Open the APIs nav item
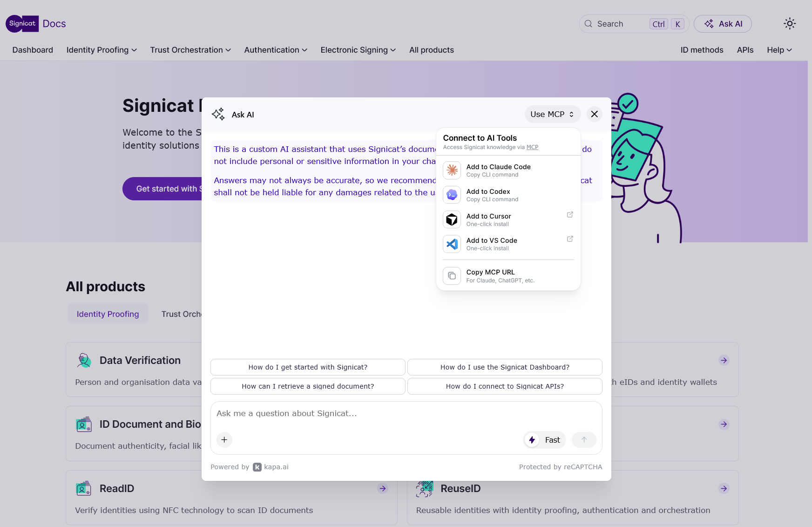 click(745, 50)
